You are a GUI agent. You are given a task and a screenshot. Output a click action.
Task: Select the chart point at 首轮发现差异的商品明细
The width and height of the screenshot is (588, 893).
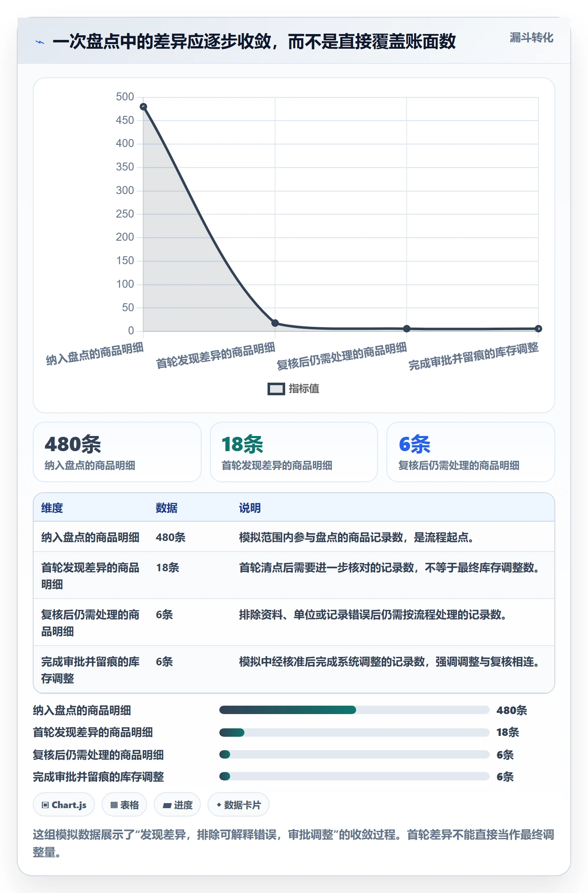pos(275,323)
